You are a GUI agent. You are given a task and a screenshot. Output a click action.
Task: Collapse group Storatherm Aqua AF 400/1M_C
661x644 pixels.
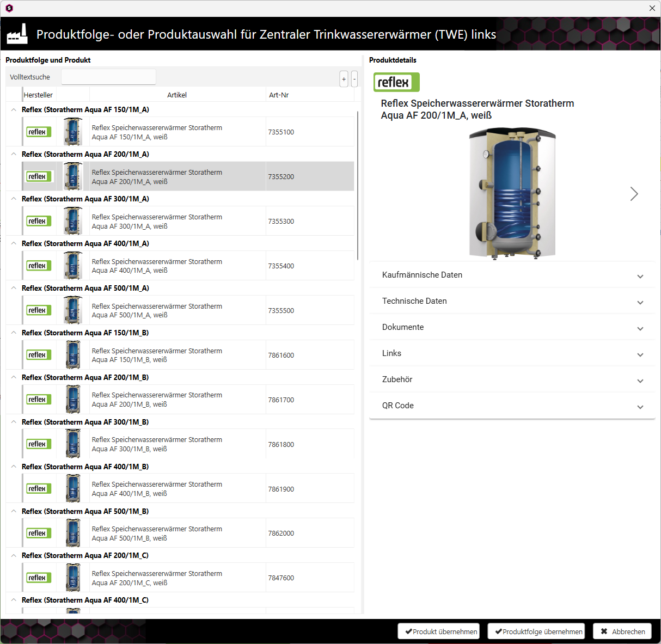14,600
